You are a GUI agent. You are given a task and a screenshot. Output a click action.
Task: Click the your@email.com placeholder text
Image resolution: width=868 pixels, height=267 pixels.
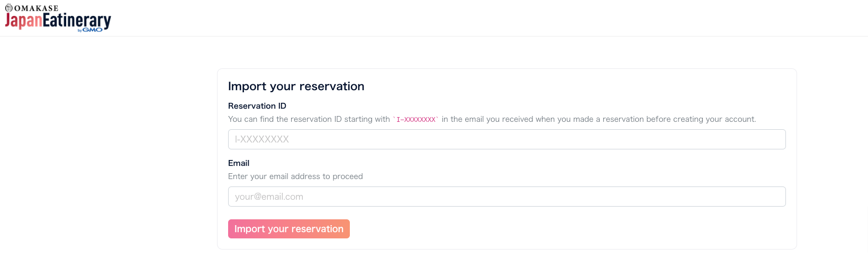[269, 197]
